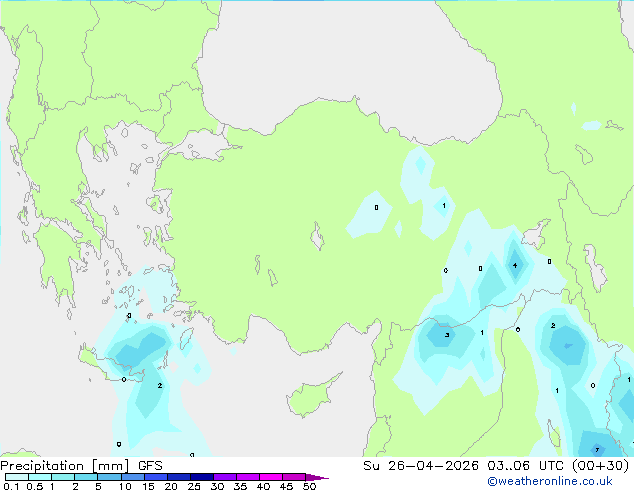Click the '(00+30)' forecast offset text
634x490 pixels.
(600, 466)
